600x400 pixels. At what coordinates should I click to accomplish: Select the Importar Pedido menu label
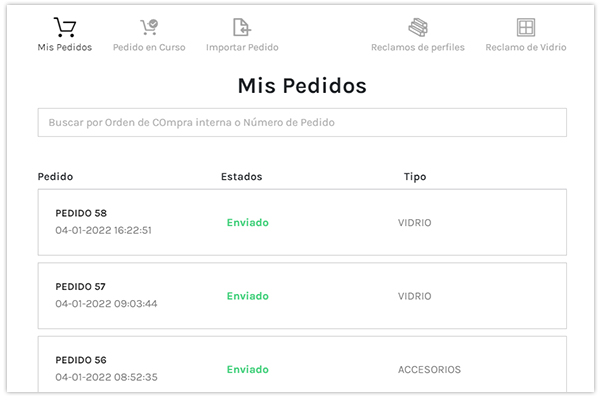tap(242, 47)
